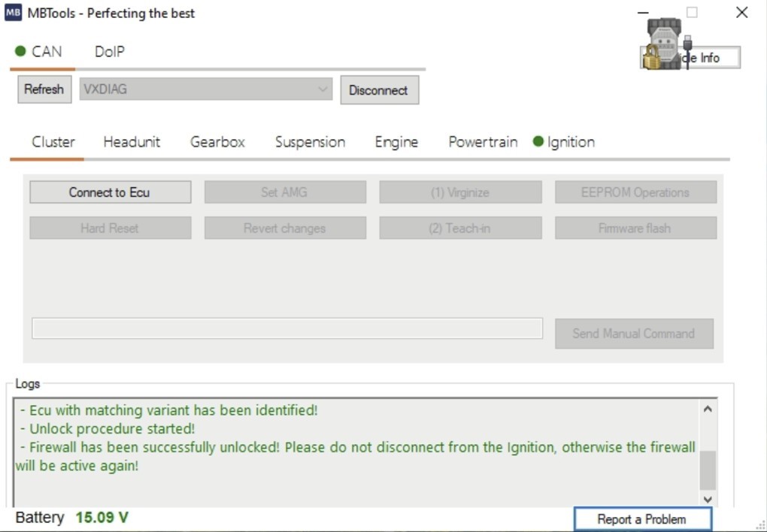Click the MB app logo icon
This screenshot has height=532, width=767.
(x=13, y=13)
